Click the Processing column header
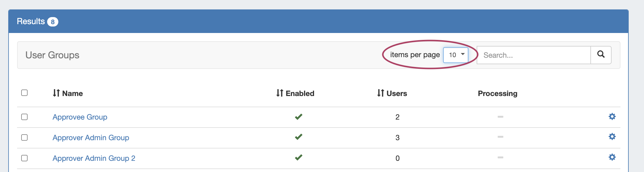 (x=497, y=93)
